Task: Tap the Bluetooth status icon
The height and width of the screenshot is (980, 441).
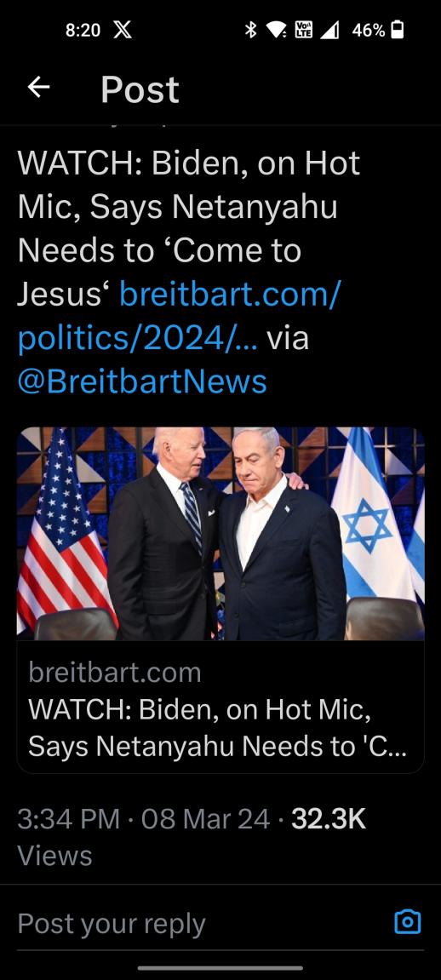Action: point(250,30)
